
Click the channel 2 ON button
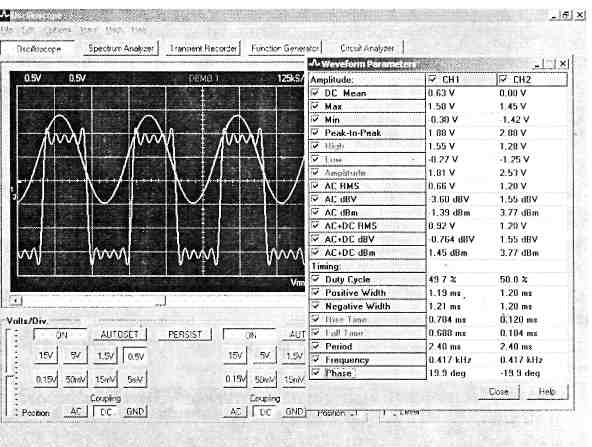[251, 334]
